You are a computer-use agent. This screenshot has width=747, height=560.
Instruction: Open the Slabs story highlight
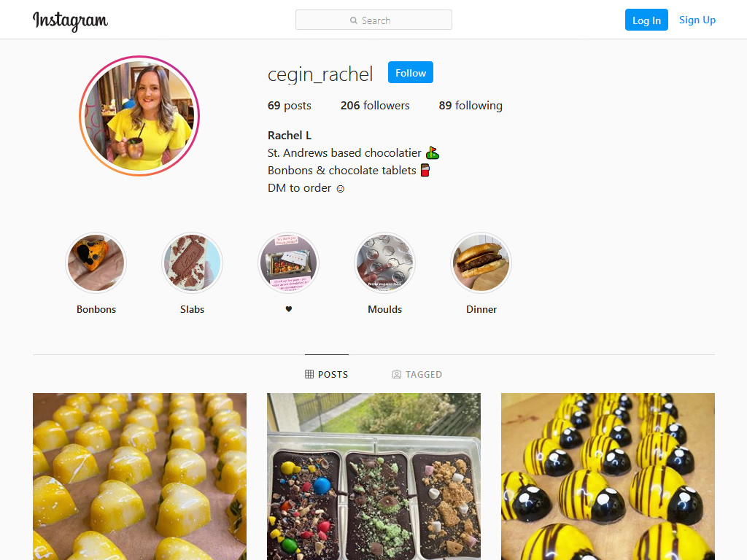click(192, 262)
